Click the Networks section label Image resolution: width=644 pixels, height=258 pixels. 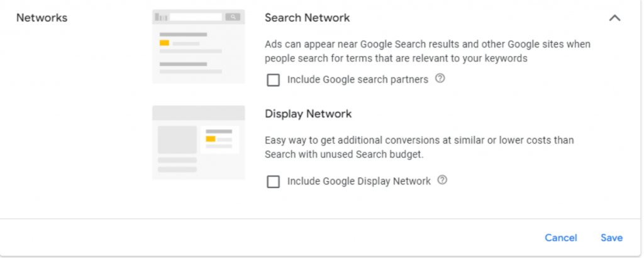pyautogui.click(x=42, y=18)
